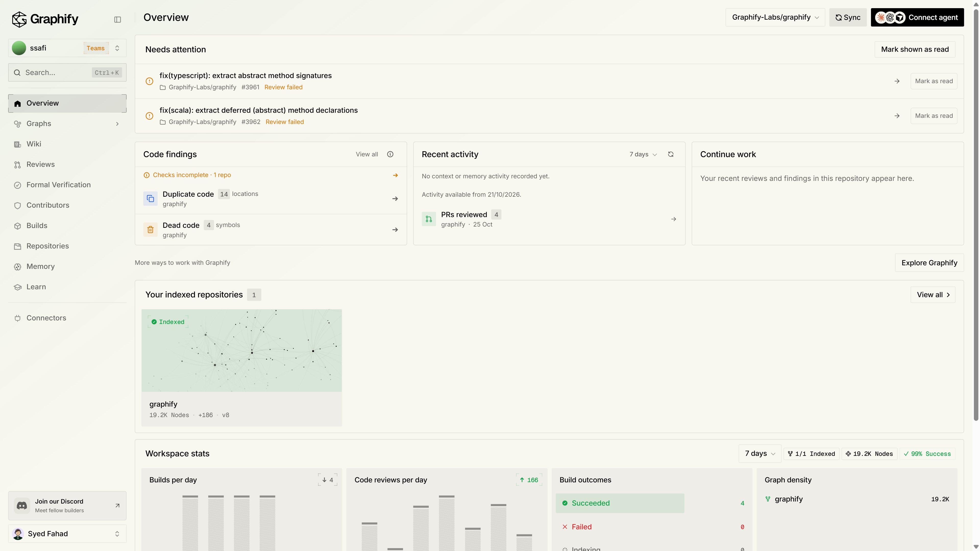Screen dimensions: 980x551
Task: Open the Code findings info icon
Action: [x=390, y=154]
